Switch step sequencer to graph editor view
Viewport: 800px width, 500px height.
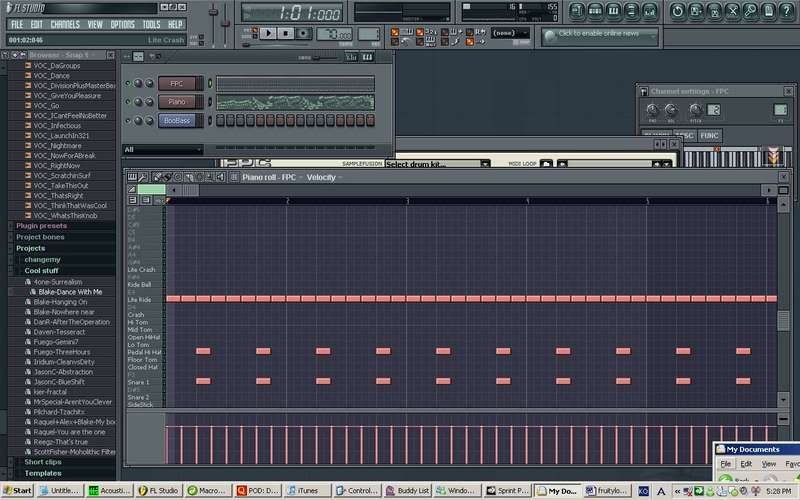(x=351, y=57)
